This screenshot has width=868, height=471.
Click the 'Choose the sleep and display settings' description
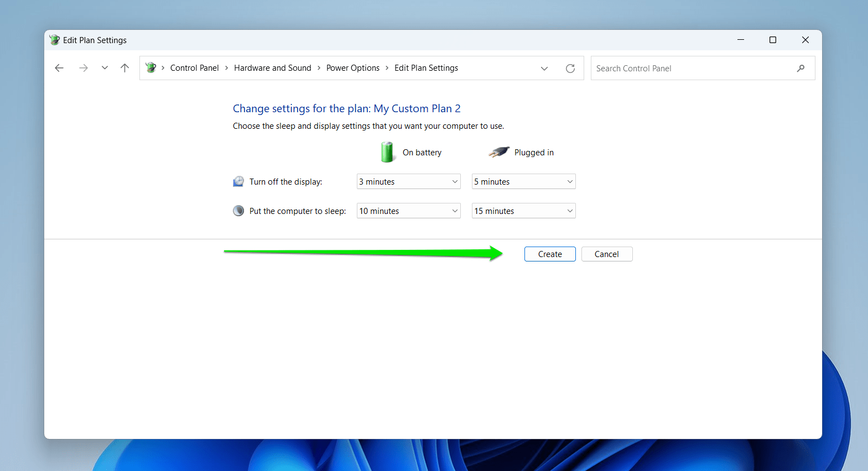(368, 126)
